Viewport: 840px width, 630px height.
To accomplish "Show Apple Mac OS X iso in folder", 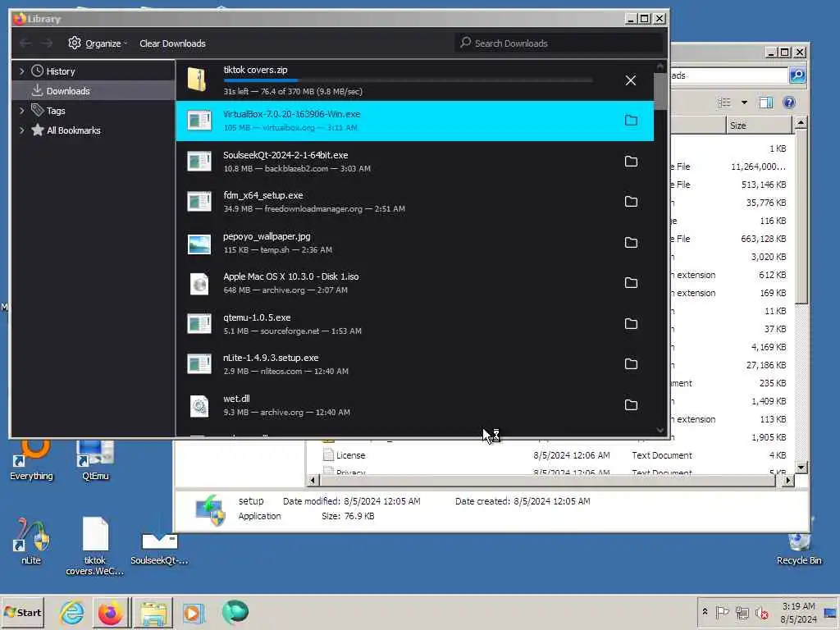I will click(631, 283).
